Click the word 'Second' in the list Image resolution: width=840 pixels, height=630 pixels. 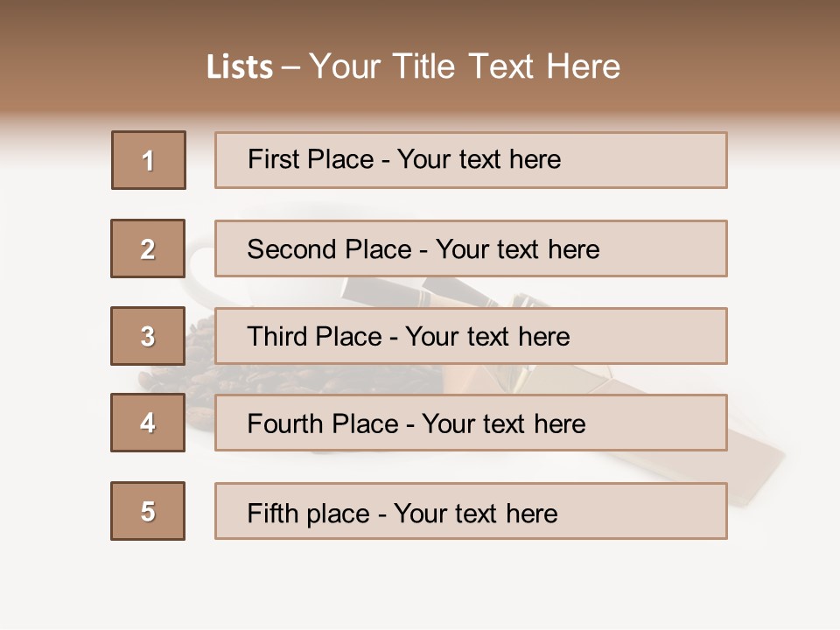point(292,249)
